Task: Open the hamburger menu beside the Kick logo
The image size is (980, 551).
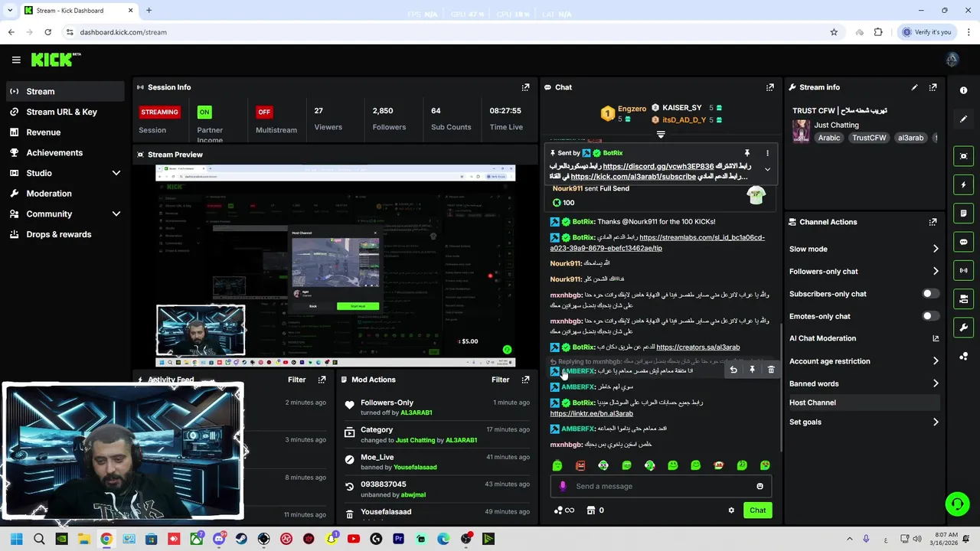Action: 16,60
